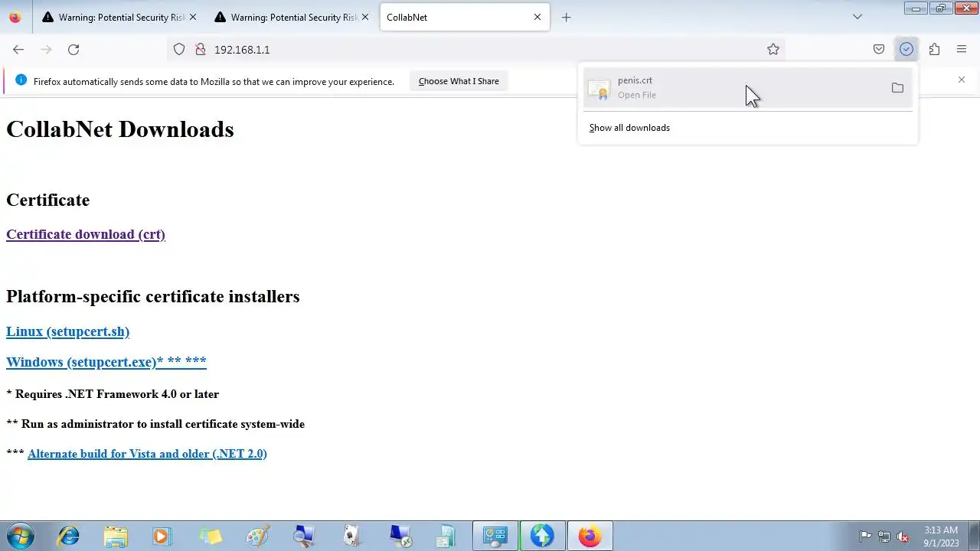
Task: Click the Platform-specific certificate installers heading
Action: (x=153, y=296)
